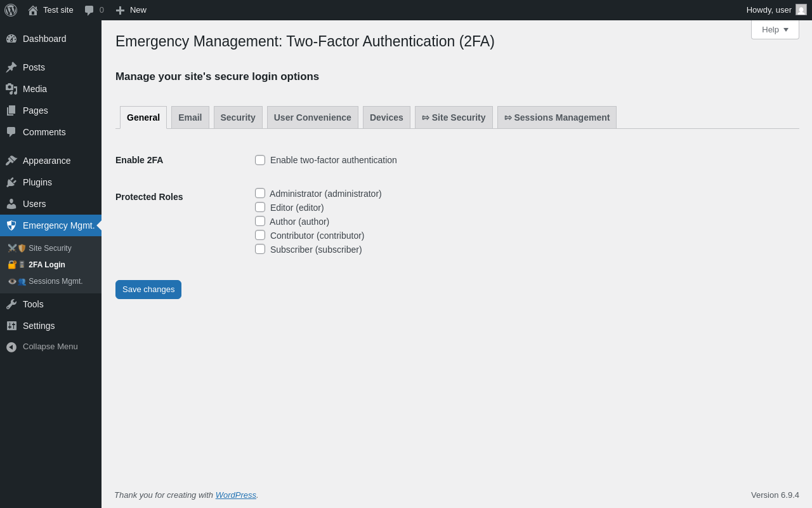Click the Dashboard gauge icon

pos(11,39)
